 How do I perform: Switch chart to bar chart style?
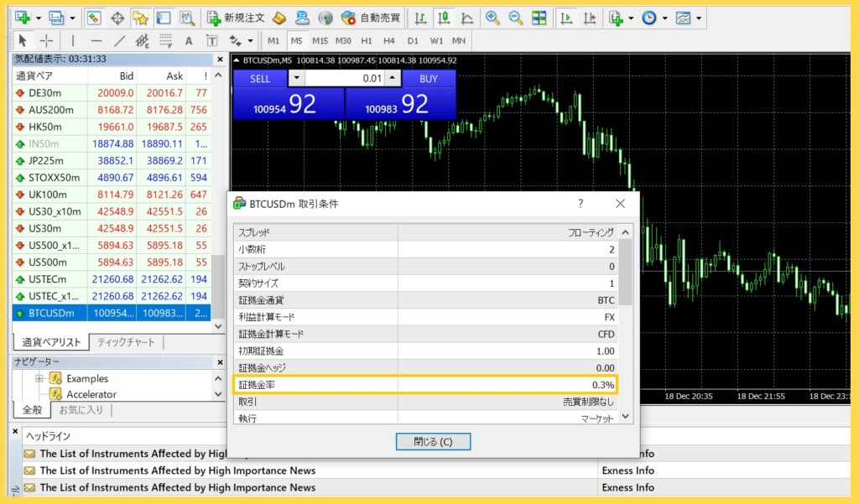coord(420,18)
